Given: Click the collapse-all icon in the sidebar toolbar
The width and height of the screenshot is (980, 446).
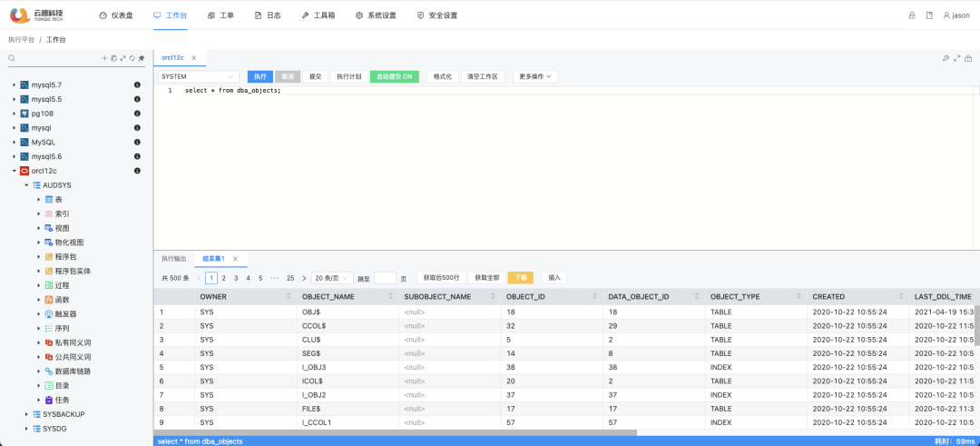Looking at the screenshot, I should (x=123, y=58).
